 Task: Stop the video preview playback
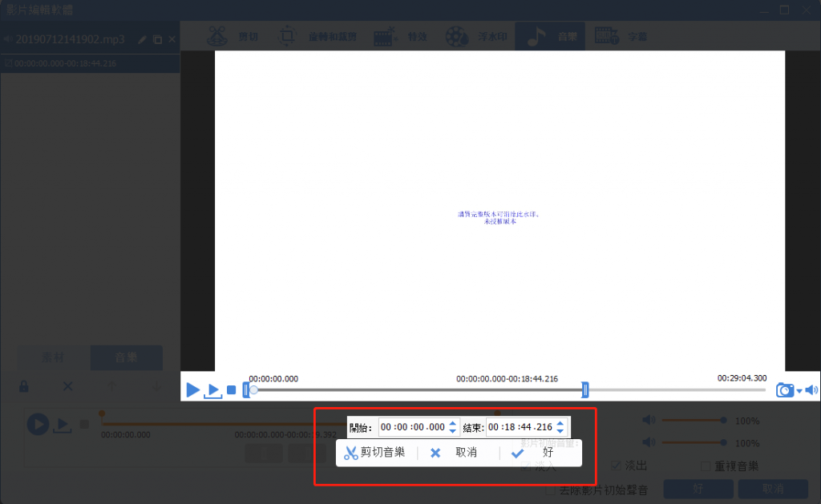231,390
